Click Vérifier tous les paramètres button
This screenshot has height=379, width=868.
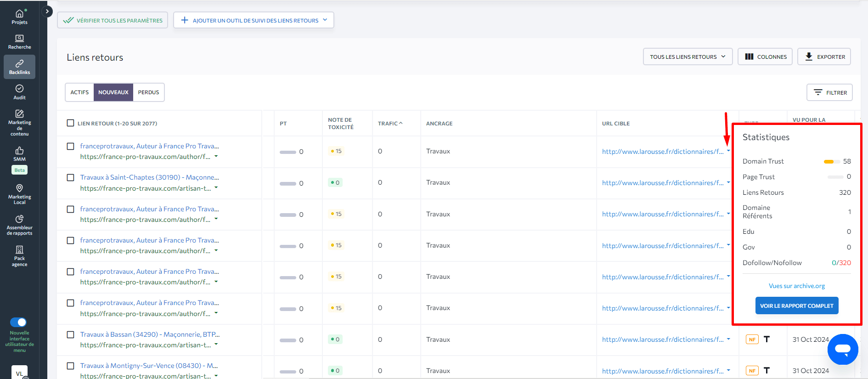click(x=113, y=20)
